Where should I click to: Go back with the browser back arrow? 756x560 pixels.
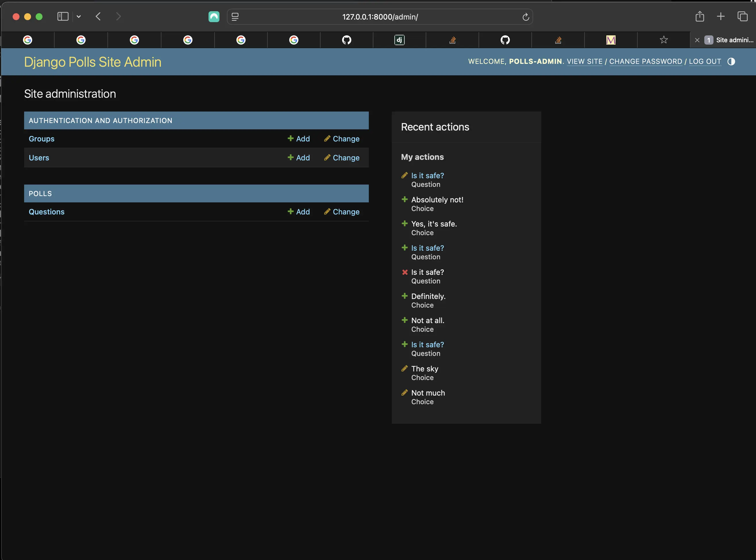point(98,16)
